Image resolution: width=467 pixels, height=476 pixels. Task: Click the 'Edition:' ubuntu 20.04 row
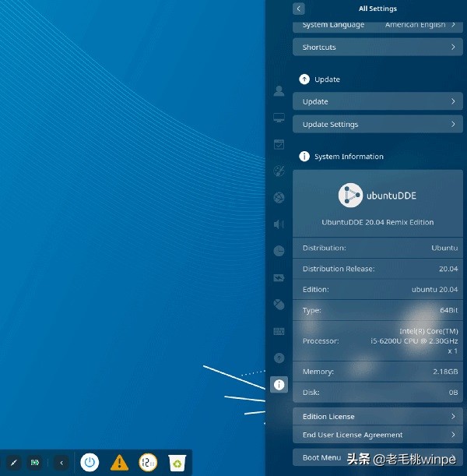pyautogui.click(x=377, y=289)
